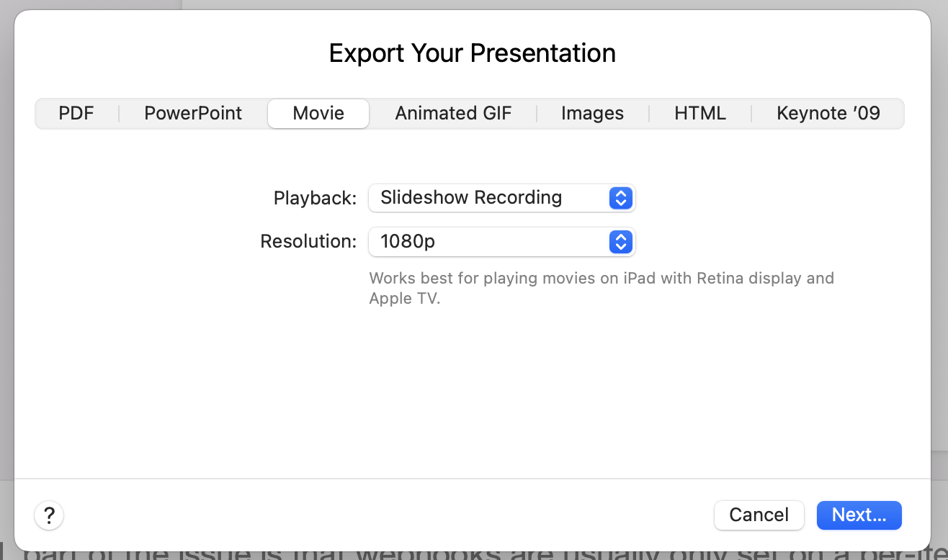Viewport: 948px width, 560px height.
Task: Click Next to continue exporting
Action: click(x=859, y=515)
